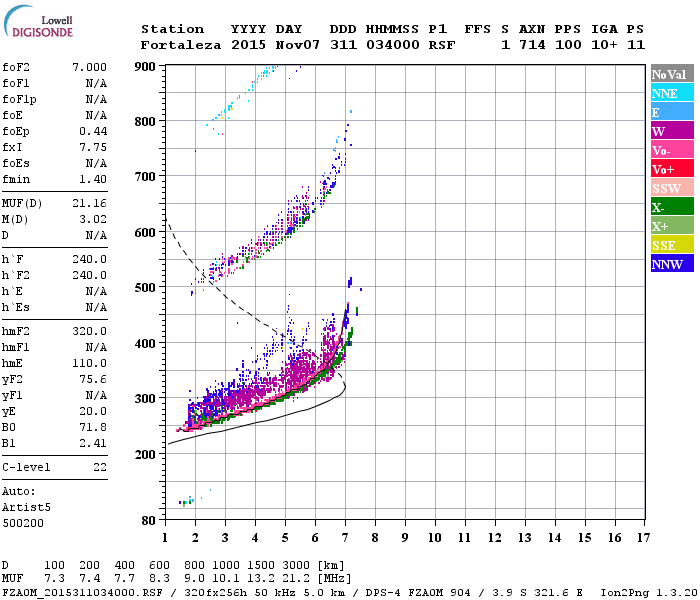Select the NoVal gray legend swatch
This screenshot has width=700, height=600.
672,74
